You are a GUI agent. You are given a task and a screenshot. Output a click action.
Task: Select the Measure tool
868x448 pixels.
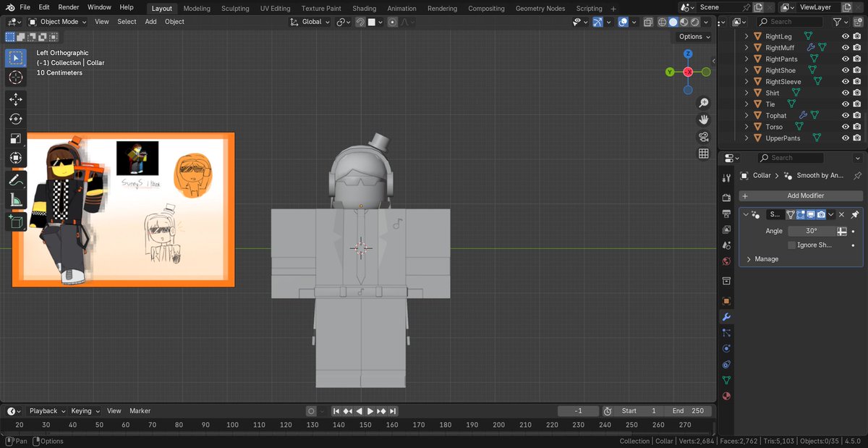pos(16,200)
